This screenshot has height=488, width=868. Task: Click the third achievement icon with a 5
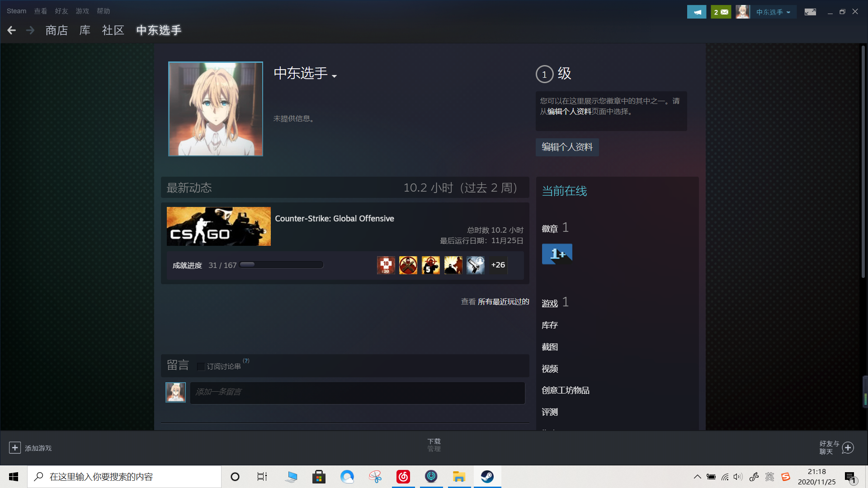(x=430, y=265)
